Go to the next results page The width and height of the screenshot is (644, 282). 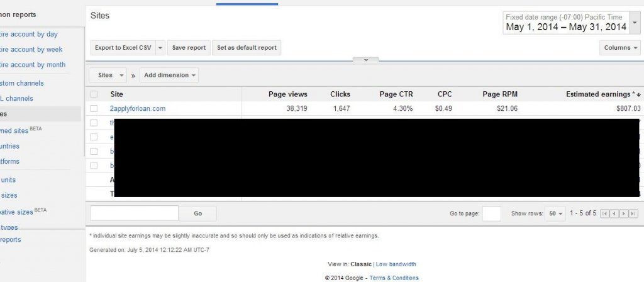624,213
